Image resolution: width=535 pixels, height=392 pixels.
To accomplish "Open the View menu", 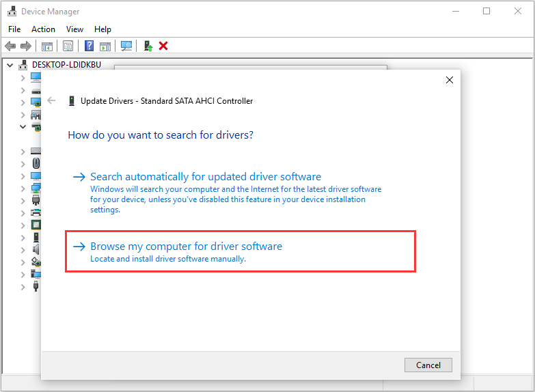I will 74,29.
